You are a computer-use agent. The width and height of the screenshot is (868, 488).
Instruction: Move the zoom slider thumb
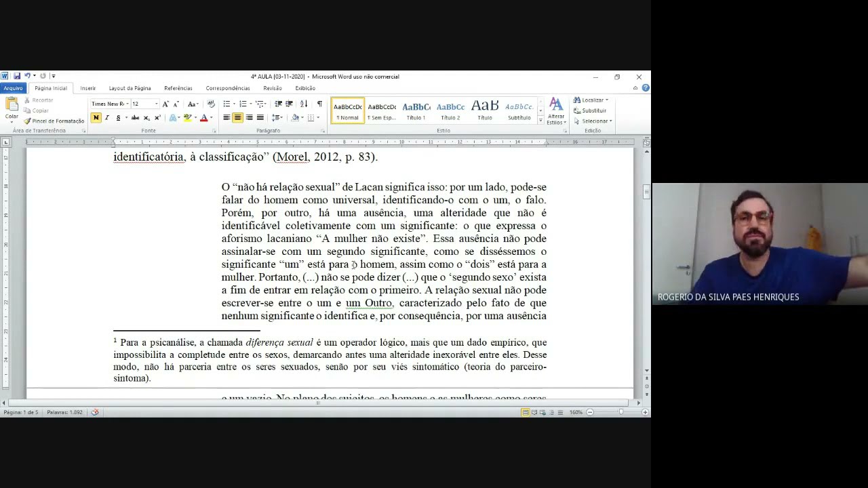click(620, 412)
